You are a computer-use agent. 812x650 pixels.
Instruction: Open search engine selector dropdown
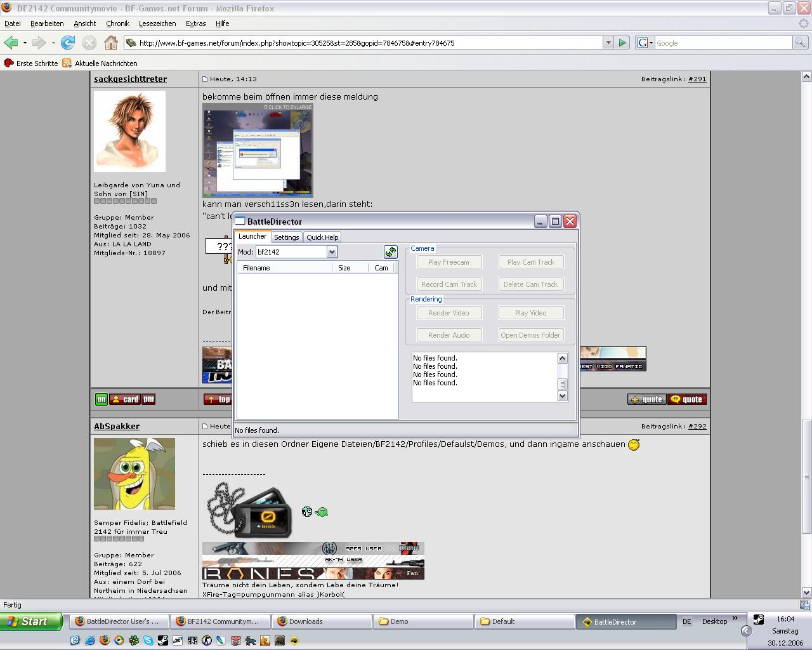pos(645,43)
